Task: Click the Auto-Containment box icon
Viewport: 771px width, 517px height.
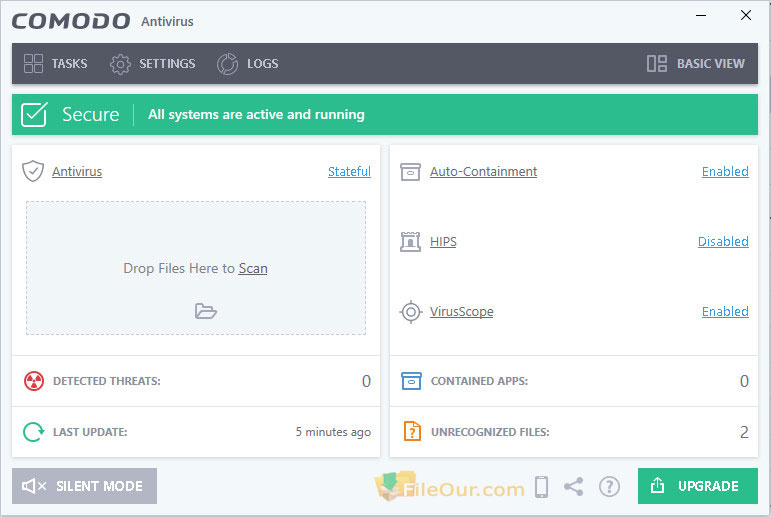Action: 410,172
